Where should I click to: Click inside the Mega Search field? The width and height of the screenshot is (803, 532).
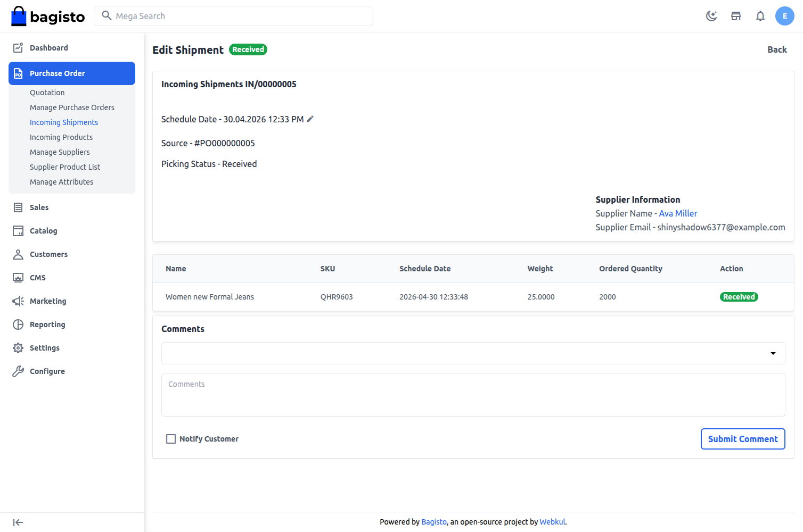233,16
